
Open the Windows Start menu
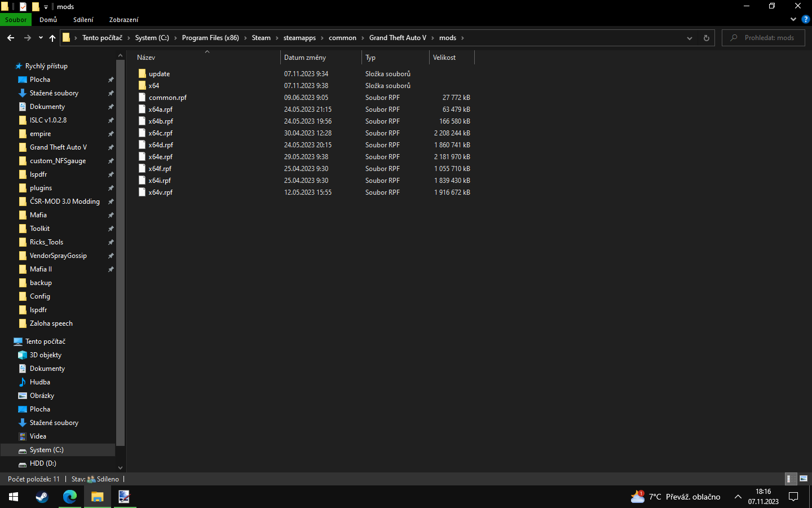(x=14, y=497)
